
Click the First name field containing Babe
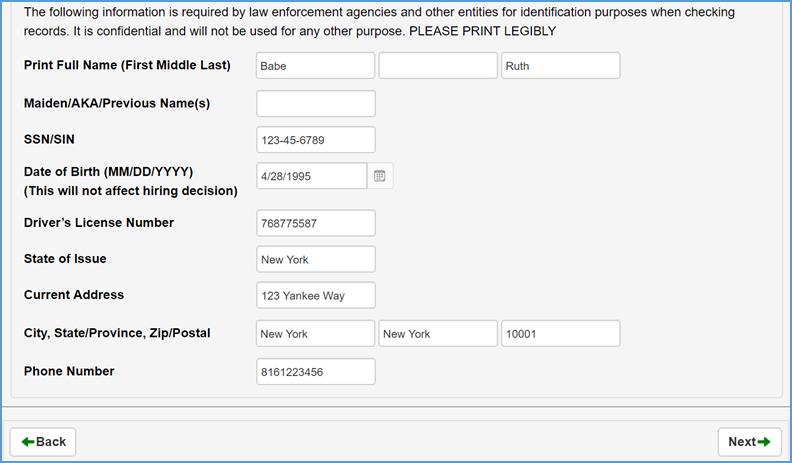(x=315, y=66)
